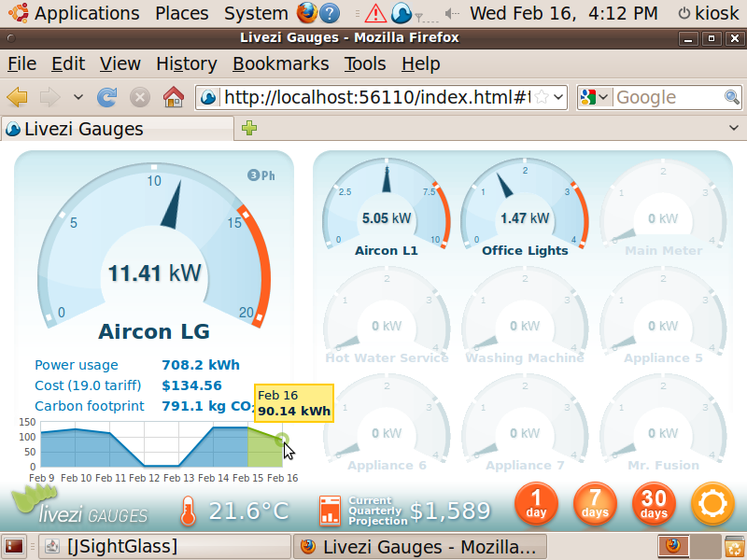The width and height of the screenshot is (747, 560).
Task: Click the kiosk user power button
Action: (709, 13)
